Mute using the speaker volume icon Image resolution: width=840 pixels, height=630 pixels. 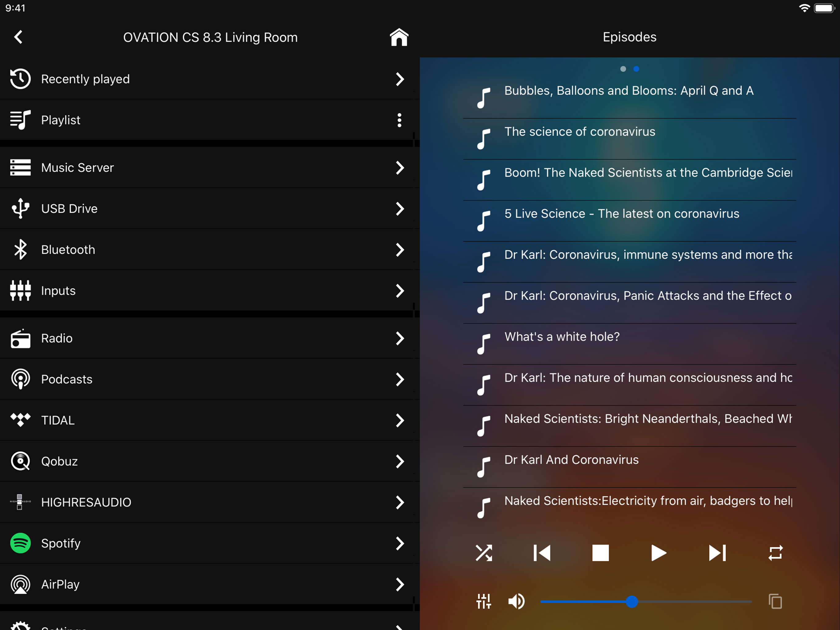point(516,601)
